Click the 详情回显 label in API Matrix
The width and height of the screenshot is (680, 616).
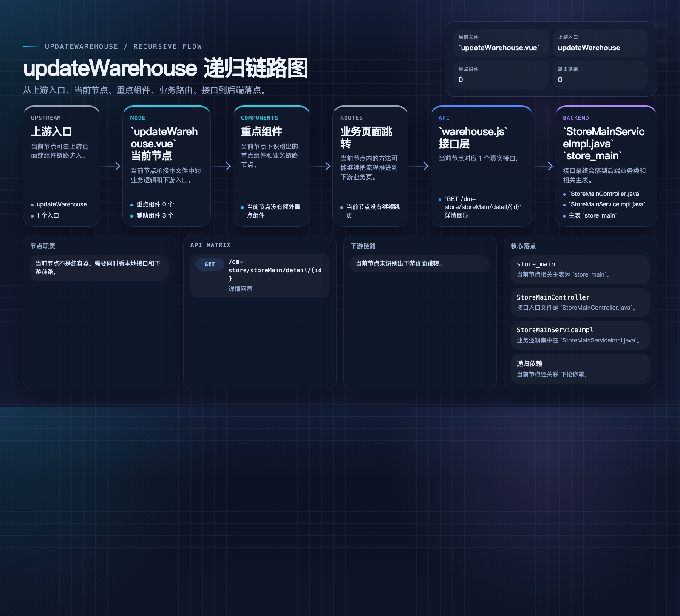coord(241,289)
